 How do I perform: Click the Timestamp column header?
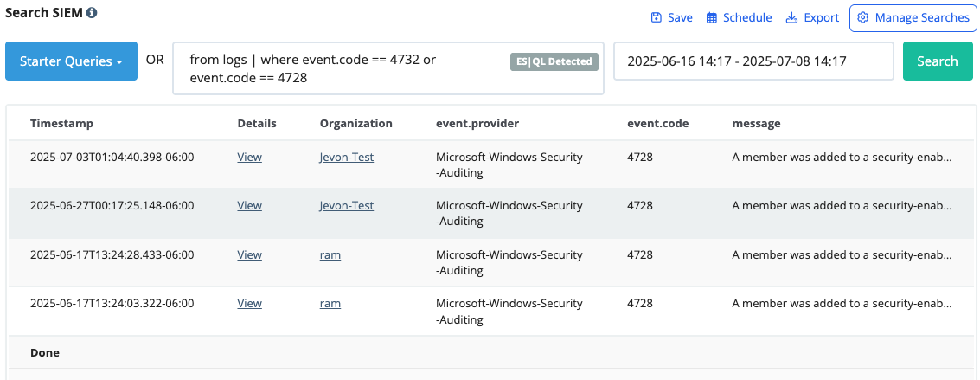pyautogui.click(x=62, y=124)
